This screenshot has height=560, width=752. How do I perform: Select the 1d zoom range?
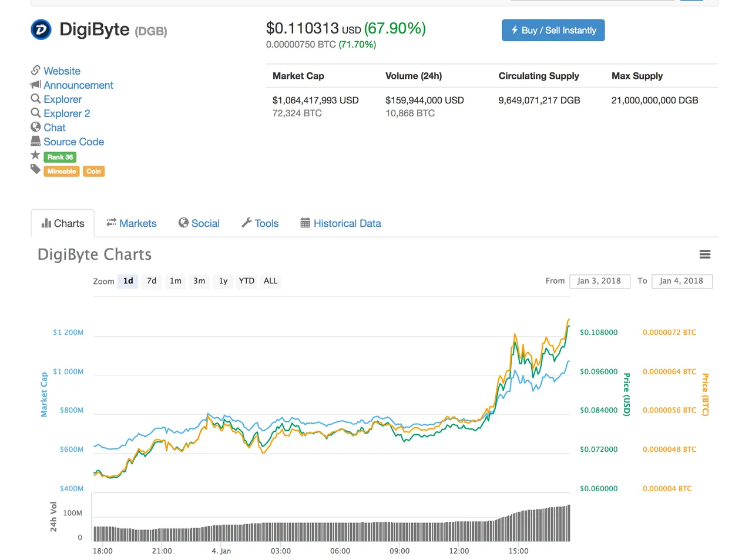click(x=128, y=281)
